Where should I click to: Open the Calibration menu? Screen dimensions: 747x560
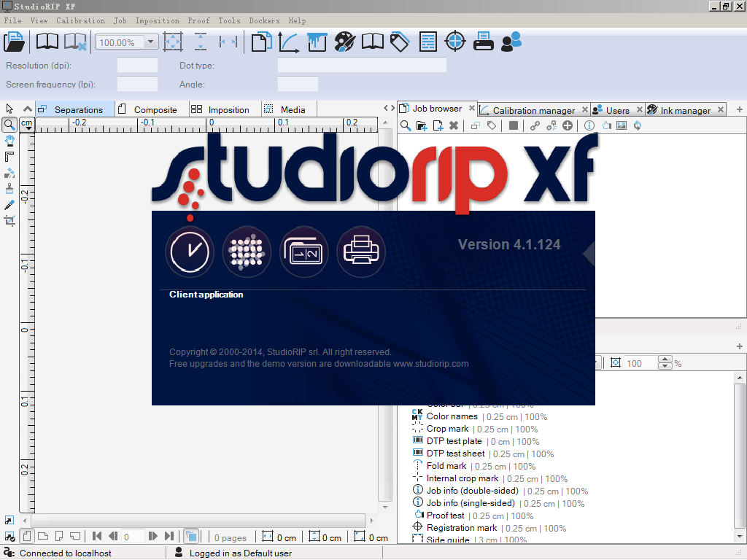pos(80,20)
